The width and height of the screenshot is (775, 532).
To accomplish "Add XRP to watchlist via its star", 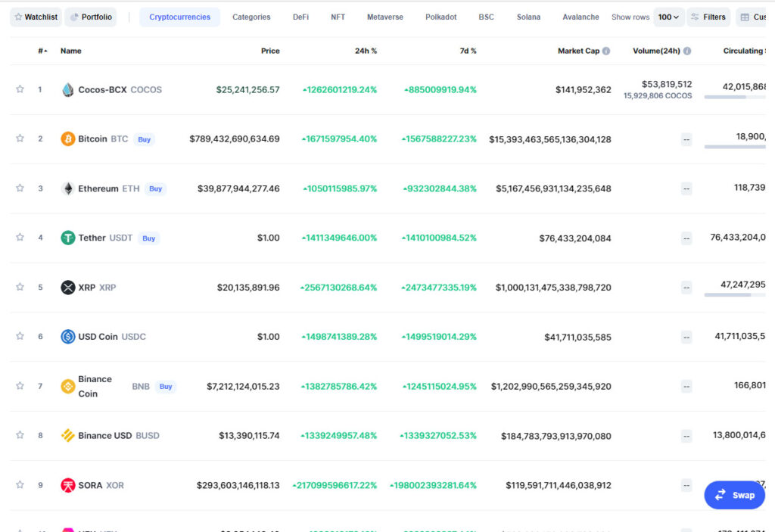I will tap(20, 287).
